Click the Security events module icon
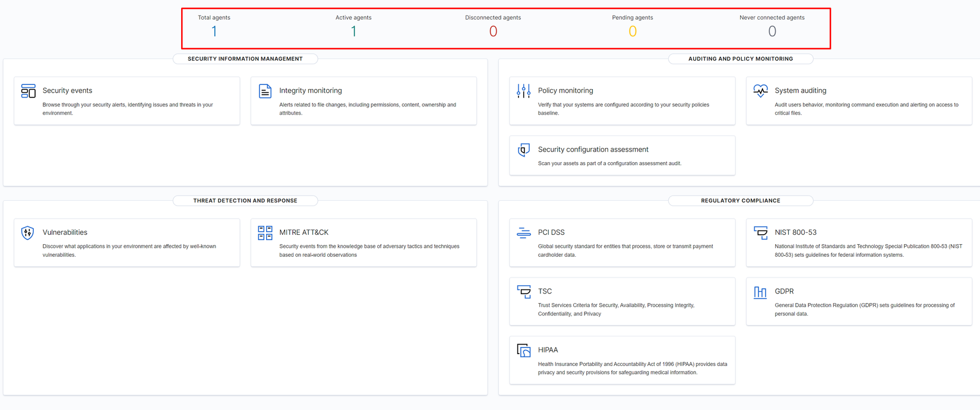 pos(28,91)
